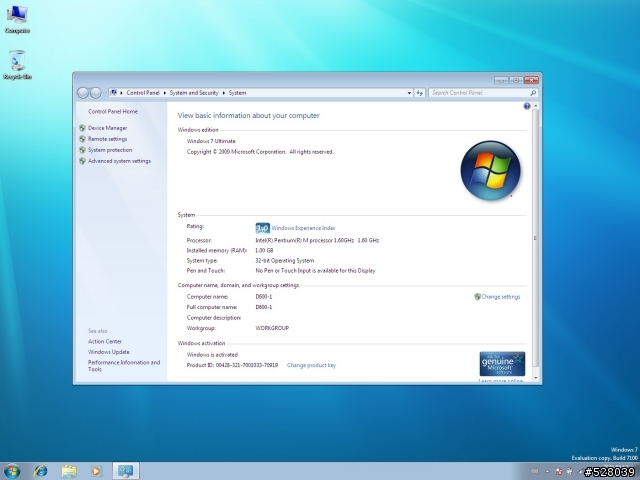
Task: Click the genuine Microsoft software badge
Action: [x=502, y=364]
